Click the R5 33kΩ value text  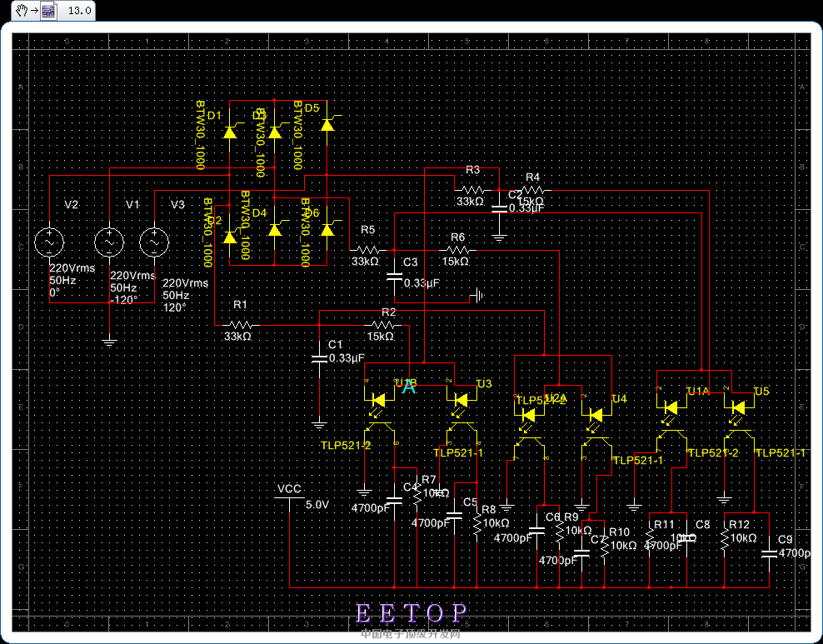tap(365, 262)
